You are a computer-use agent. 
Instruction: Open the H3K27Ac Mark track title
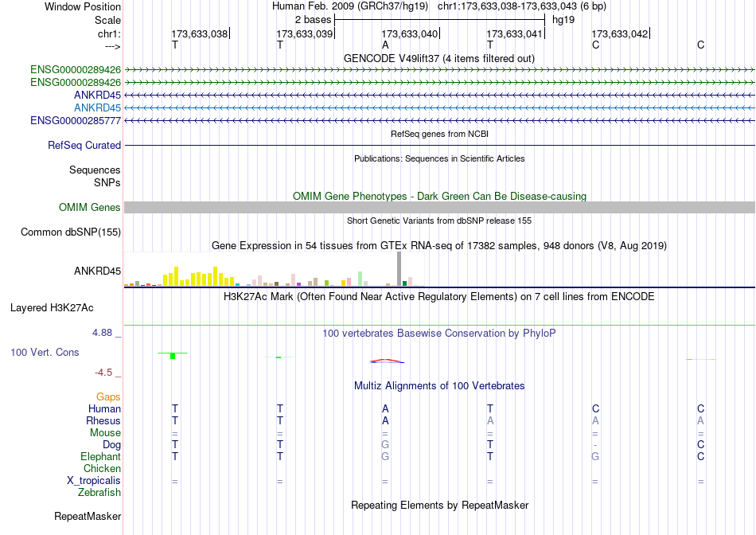tap(439, 296)
